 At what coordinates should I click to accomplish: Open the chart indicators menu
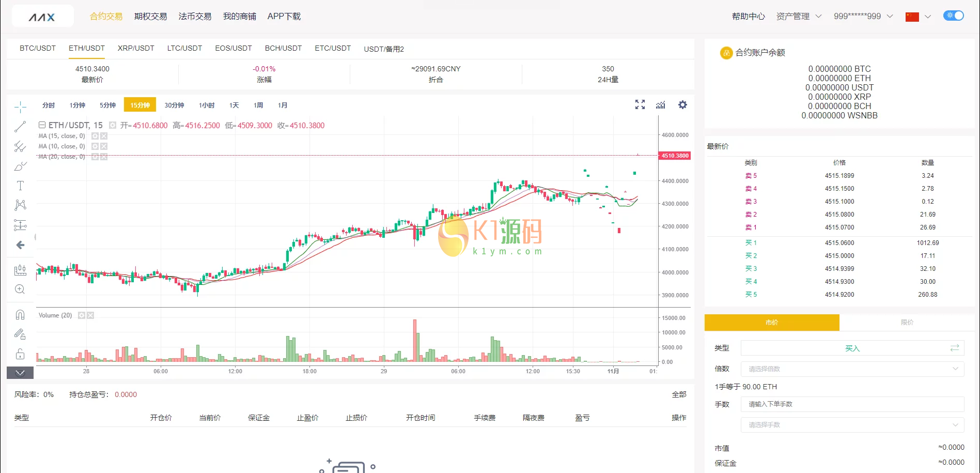tap(661, 104)
